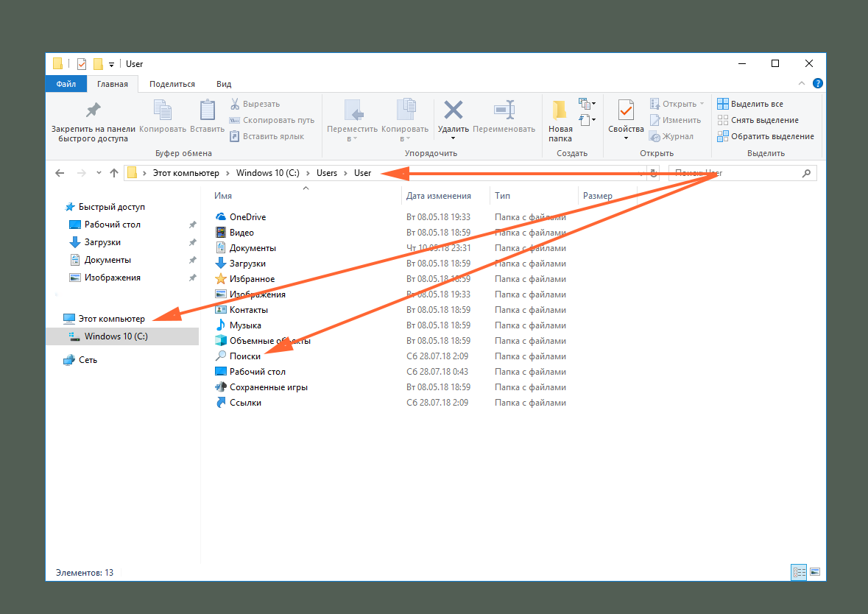
Task: Collapse the ribbon with chevron
Action: click(x=802, y=84)
